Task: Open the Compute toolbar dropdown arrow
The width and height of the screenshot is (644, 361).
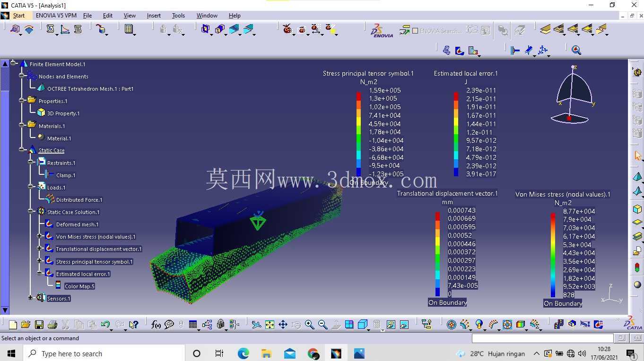Action: (135, 34)
